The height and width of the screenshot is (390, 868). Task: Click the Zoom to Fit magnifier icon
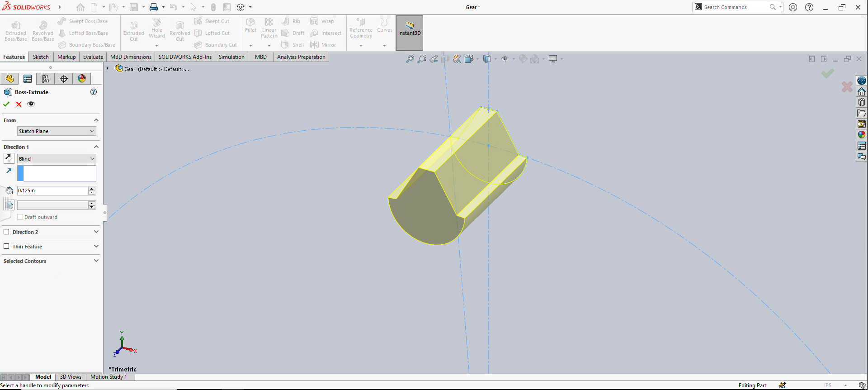click(410, 59)
